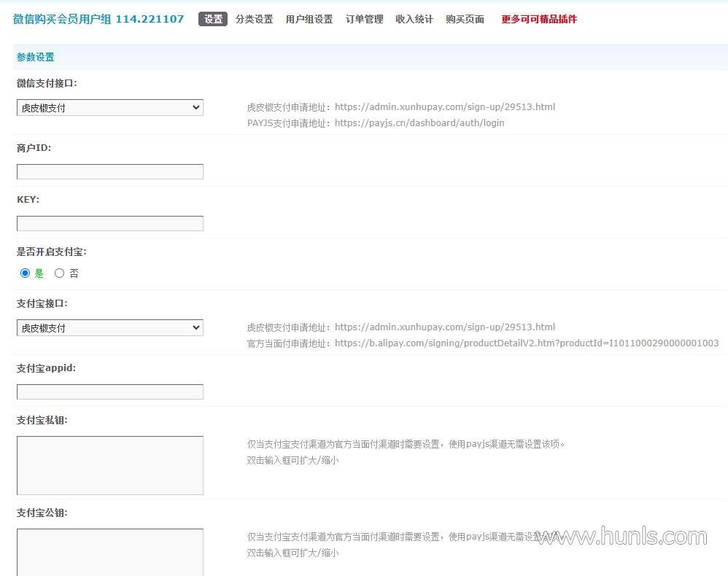Viewport: 728px width, 576px height.
Task: Click the KEY label
Action: tap(28, 200)
